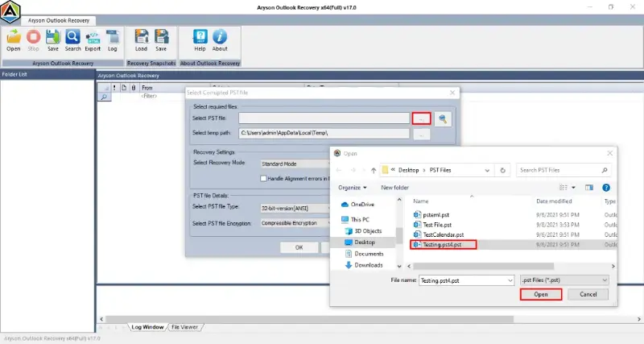Open the About icon

coord(220,40)
